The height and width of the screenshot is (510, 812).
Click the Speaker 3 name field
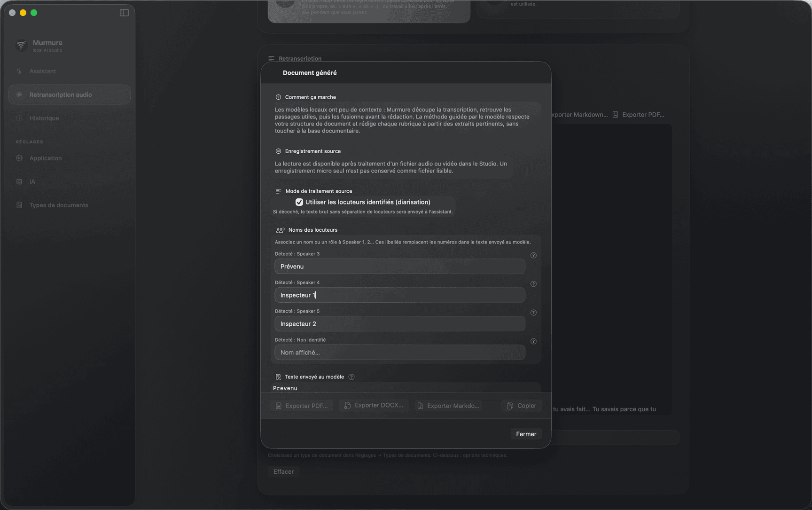tap(400, 267)
